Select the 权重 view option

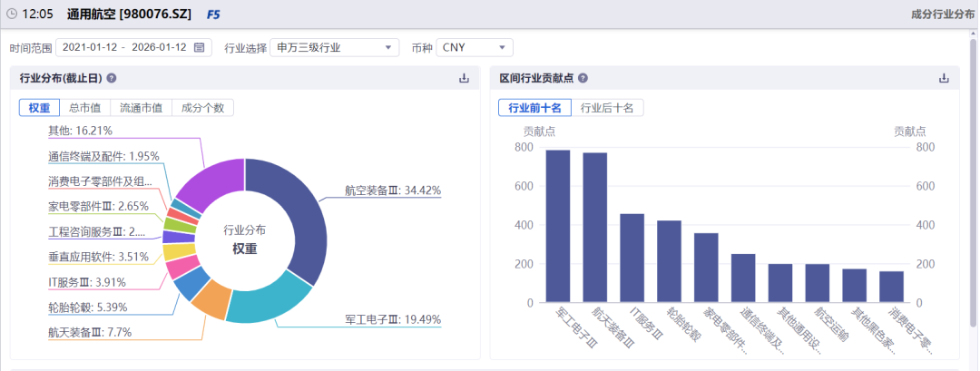39,108
